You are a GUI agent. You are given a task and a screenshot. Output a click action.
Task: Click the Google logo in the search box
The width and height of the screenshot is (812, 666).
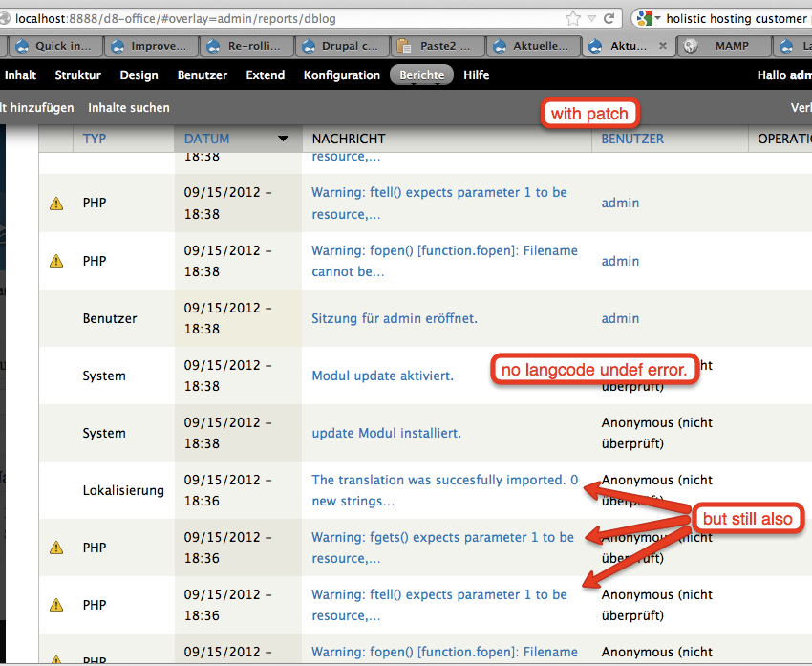[643, 17]
